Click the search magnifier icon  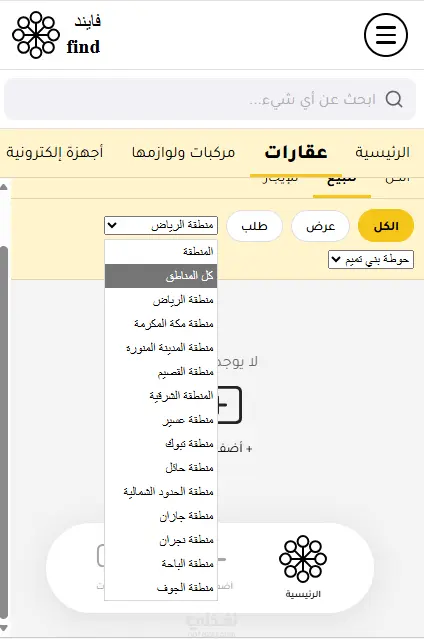pyautogui.click(x=394, y=99)
